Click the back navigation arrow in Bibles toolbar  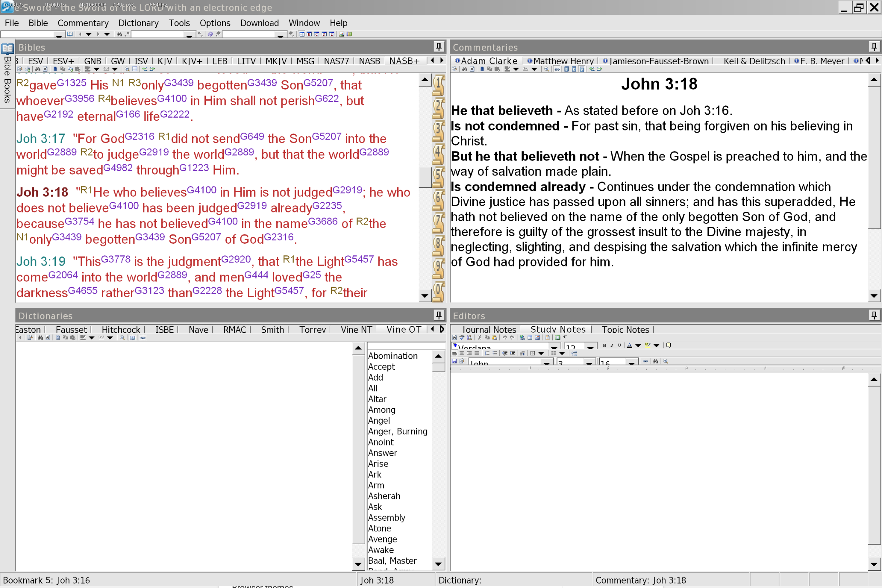pos(81,34)
